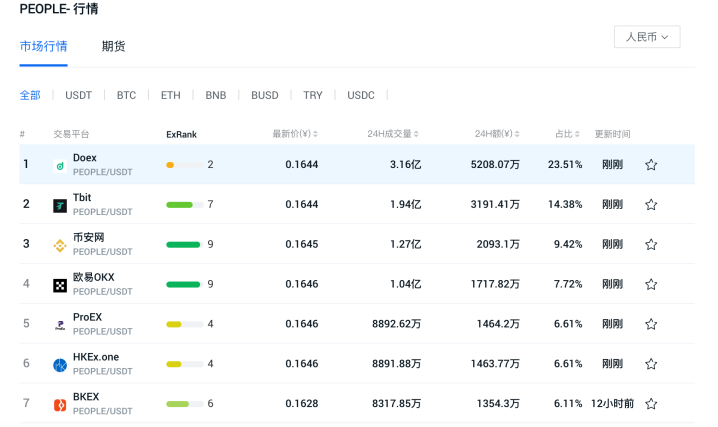The width and height of the screenshot is (718, 427).
Task: Favorite the Doex row with the star
Action: tap(651, 165)
